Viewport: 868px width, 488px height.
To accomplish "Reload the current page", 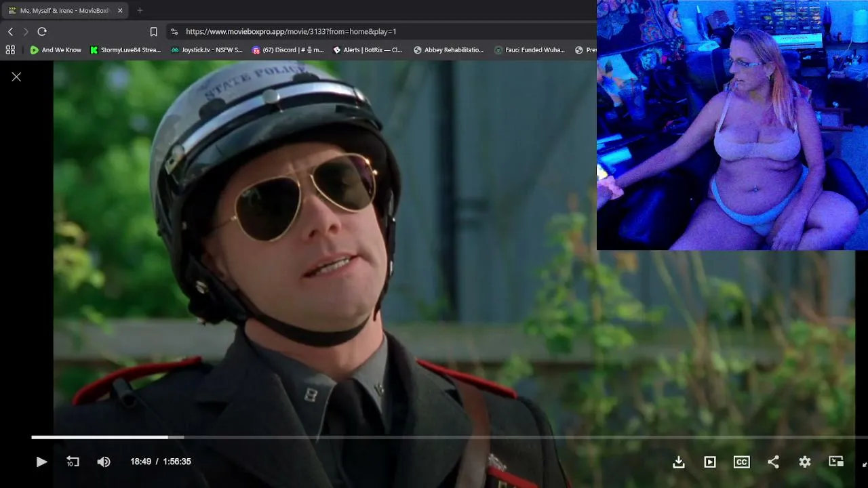I will [x=42, y=32].
